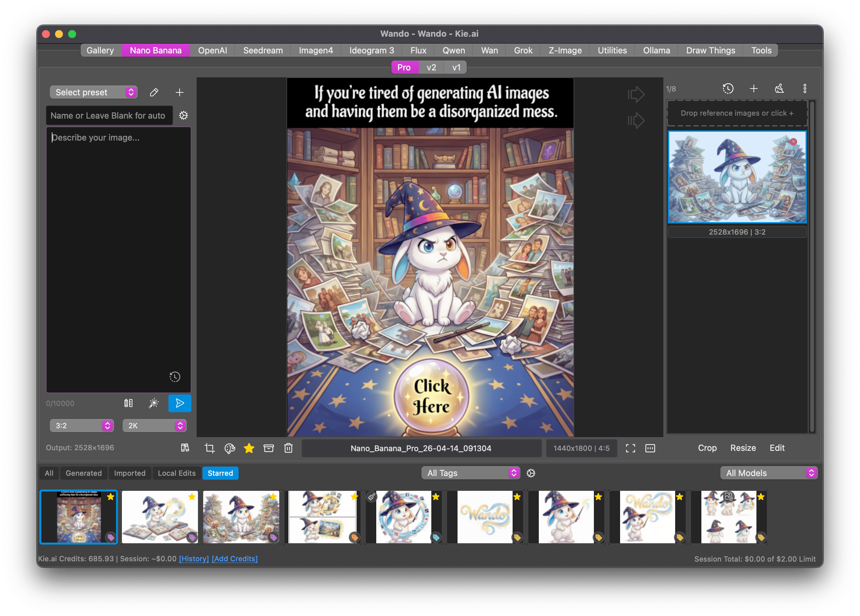860x616 pixels.
Task: Click the blue send generation button
Action: tap(180, 403)
